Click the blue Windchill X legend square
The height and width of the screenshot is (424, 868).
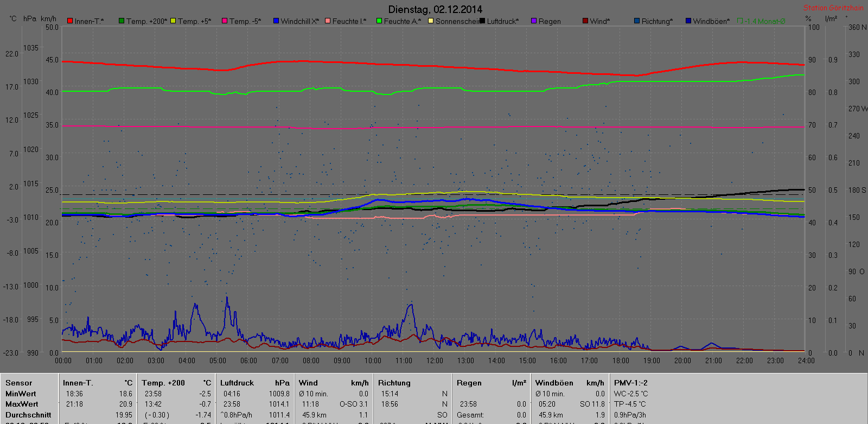click(276, 21)
